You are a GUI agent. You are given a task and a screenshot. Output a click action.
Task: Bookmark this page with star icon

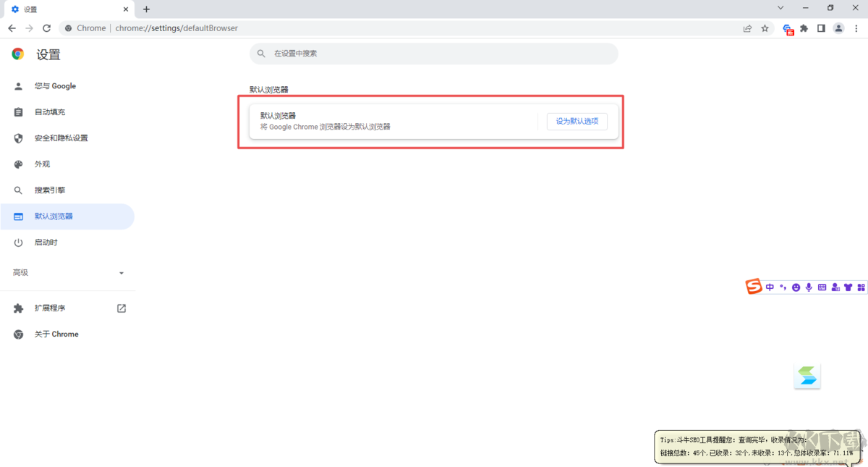click(x=765, y=28)
